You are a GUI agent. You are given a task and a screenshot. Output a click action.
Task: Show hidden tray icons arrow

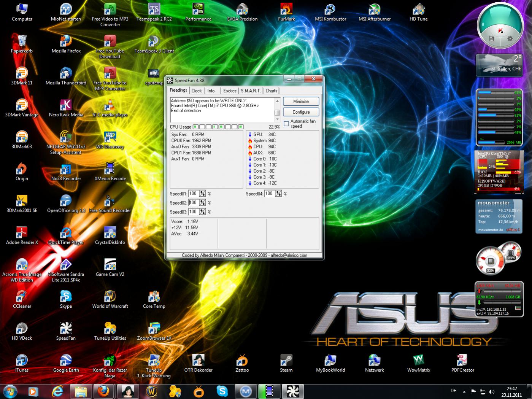(x=464, y=391)
